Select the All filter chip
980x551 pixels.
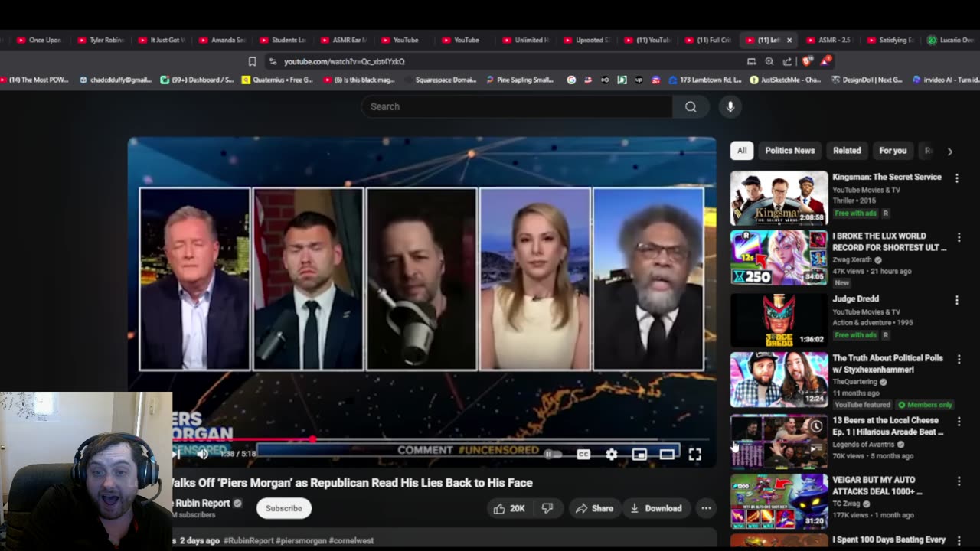[742, 151]
